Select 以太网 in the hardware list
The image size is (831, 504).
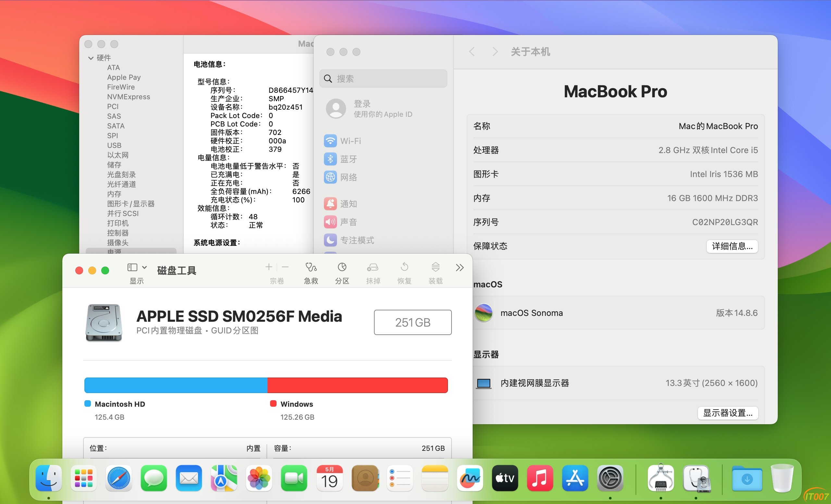[118, 155]
